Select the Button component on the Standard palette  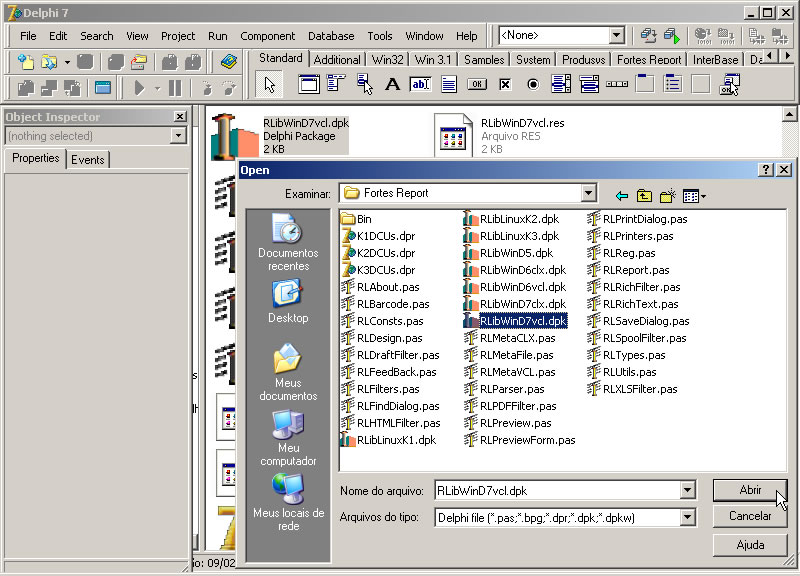tap(476, 84)
